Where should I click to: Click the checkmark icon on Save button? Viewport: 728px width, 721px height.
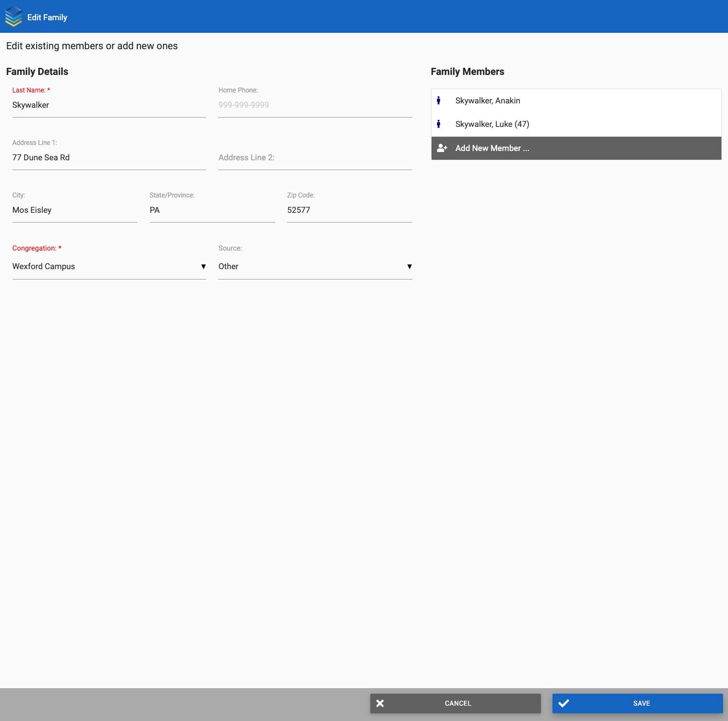tap(564, 703)
